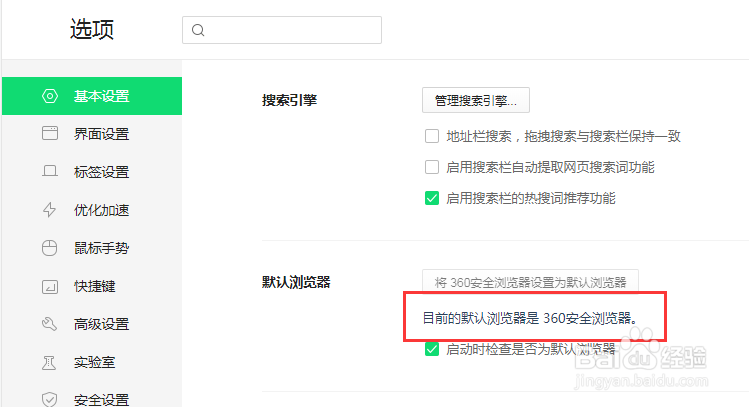Click the 鼠标手势 mouse icon
This screenshot has width=749, height=407.
pos(50,248)
